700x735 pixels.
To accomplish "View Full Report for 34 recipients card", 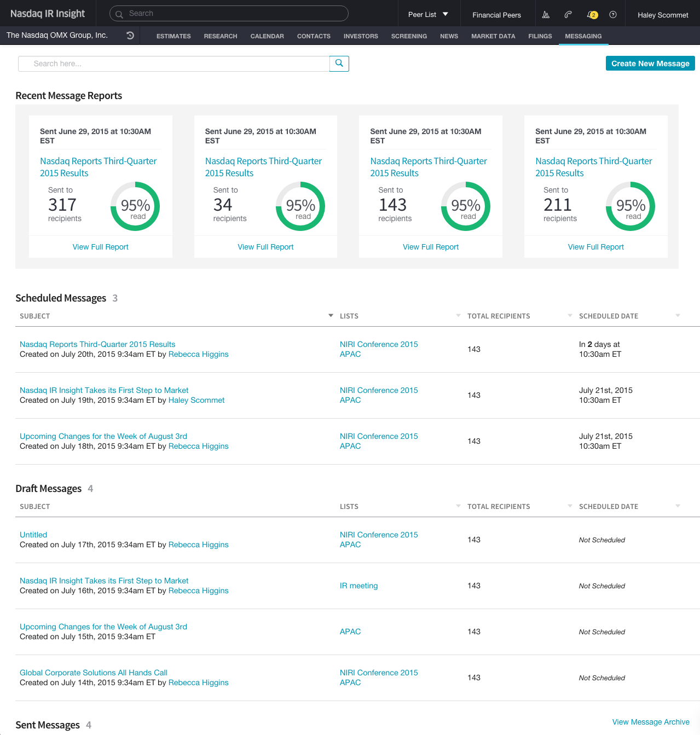I will coord(265,247).
